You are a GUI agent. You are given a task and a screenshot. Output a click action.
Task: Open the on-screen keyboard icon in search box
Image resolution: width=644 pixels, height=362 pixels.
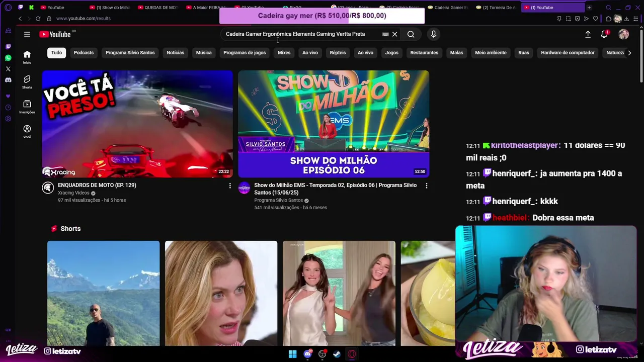point(385,34)
